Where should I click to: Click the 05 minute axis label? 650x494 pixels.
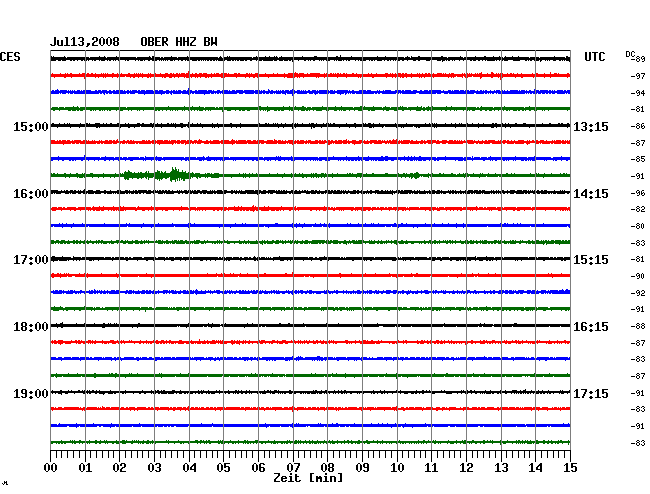pyautogui.click(x=223, y=467)
